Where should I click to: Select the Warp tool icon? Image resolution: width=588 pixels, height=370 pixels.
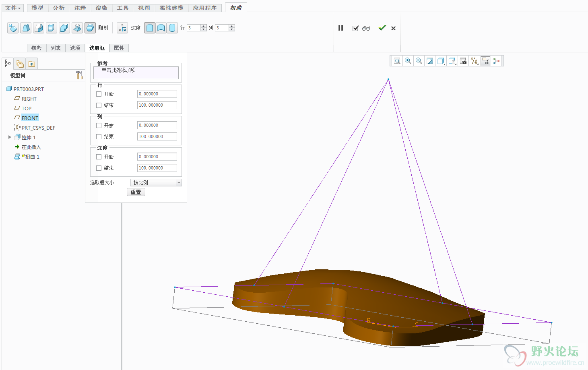click(x=26, y=28)
